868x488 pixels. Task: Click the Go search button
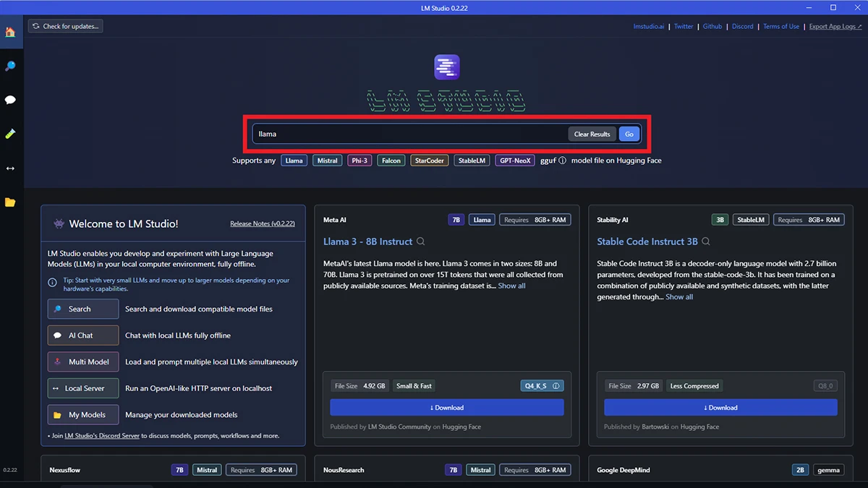pos(629,134)
